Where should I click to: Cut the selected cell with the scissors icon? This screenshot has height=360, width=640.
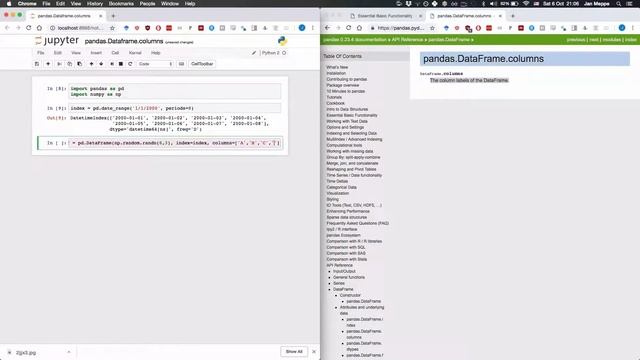(59, 64)
